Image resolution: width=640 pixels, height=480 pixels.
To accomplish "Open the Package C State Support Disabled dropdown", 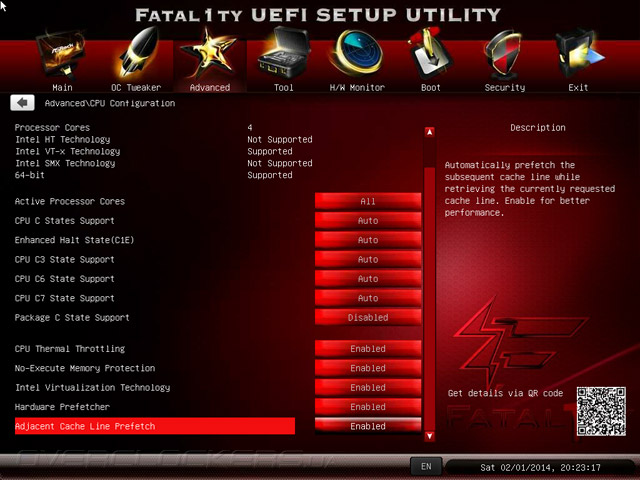I will 368,317.
